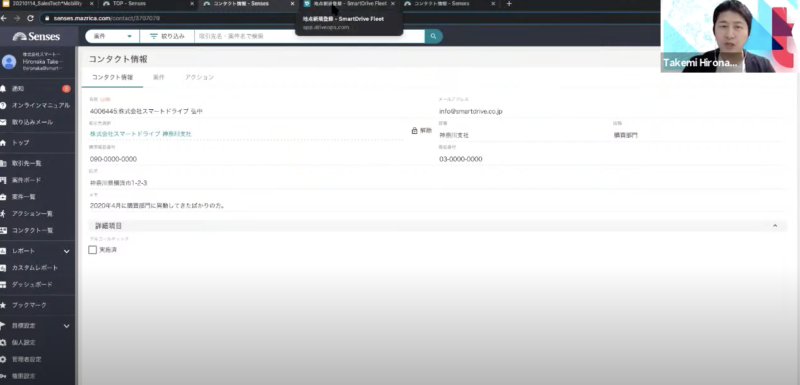Open カスタムレポート icon

tap(3, 268)
